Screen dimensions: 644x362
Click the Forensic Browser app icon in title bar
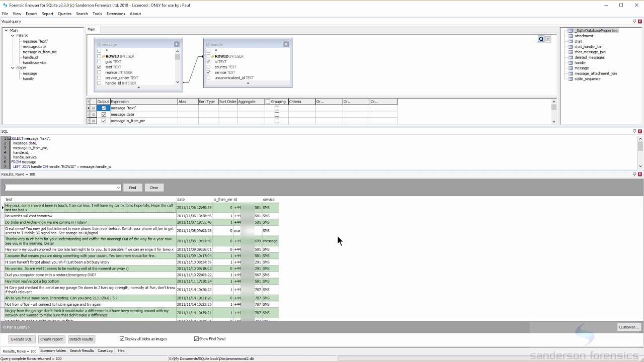click(x=5, y=5)
